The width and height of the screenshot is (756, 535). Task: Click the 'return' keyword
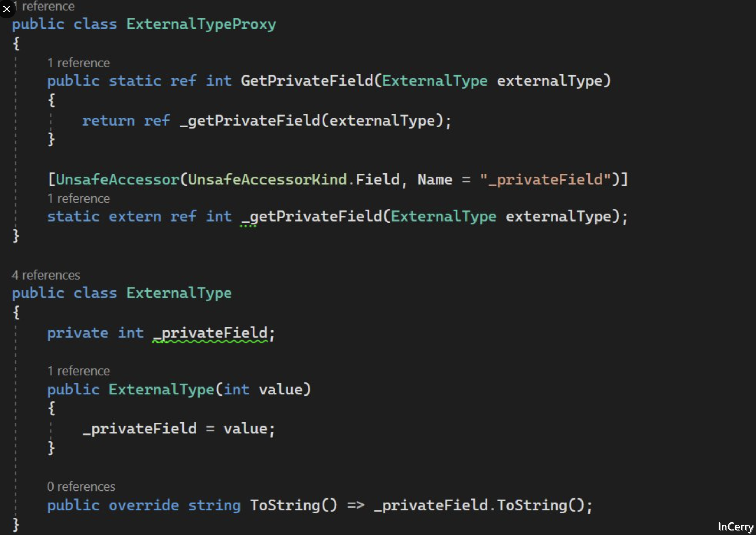pyautogui.click(x=108, y=121)
